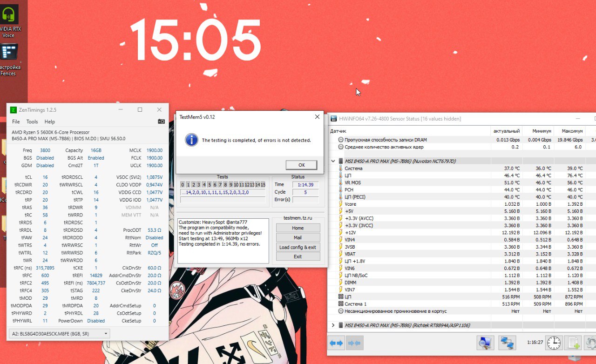
Task: Toggle test 10 box in TestMem5
Action: pos(237,185)
